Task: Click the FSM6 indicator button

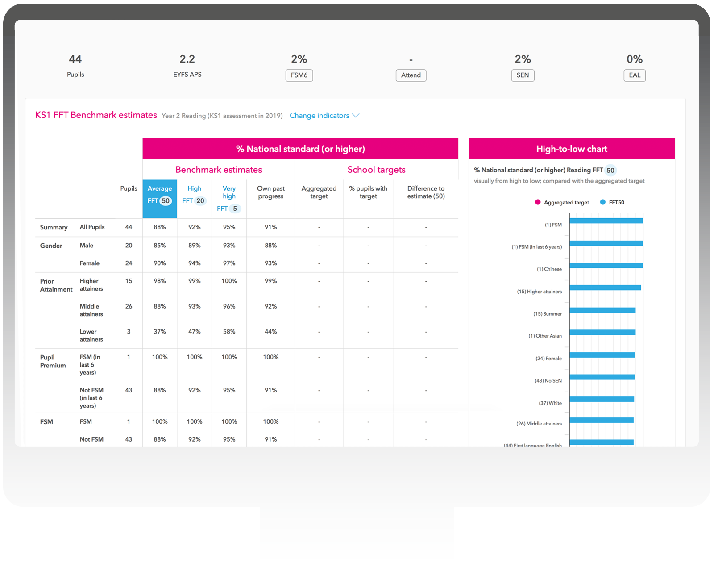Action: pyautogui.click(x=299, y=75)
